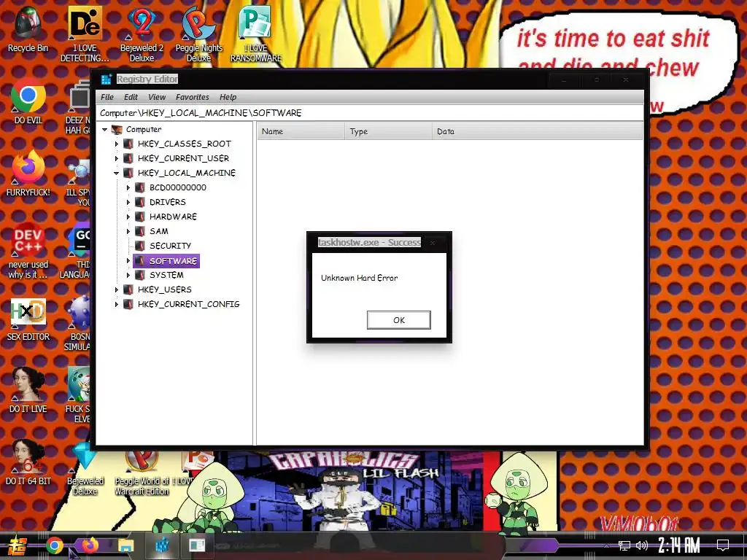Select the Dev C++ 'never used' desktop icon
Viewport: 747px width, 560px height.
[28, 251]
